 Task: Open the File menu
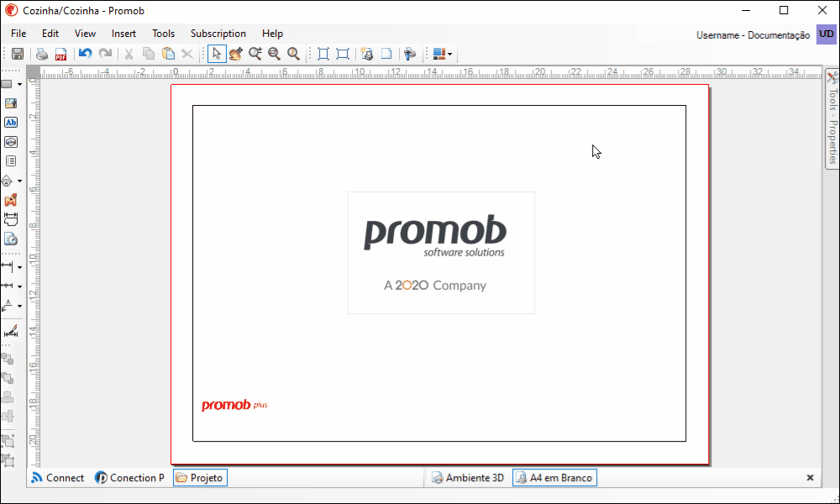coord(18,34)
